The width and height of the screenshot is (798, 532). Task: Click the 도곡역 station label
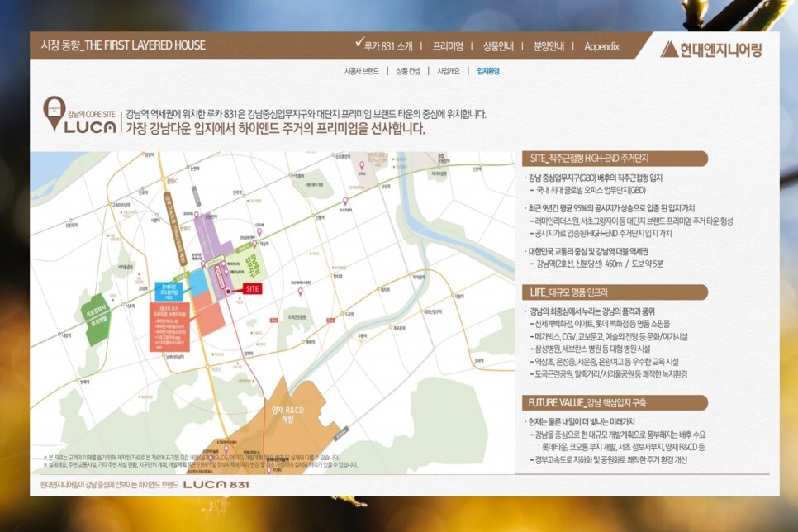[x=349, y=315]
